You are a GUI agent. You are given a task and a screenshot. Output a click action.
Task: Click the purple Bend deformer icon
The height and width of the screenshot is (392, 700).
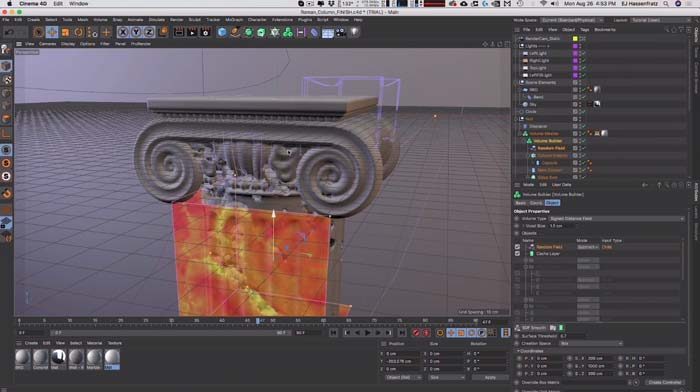click(314, 32)
